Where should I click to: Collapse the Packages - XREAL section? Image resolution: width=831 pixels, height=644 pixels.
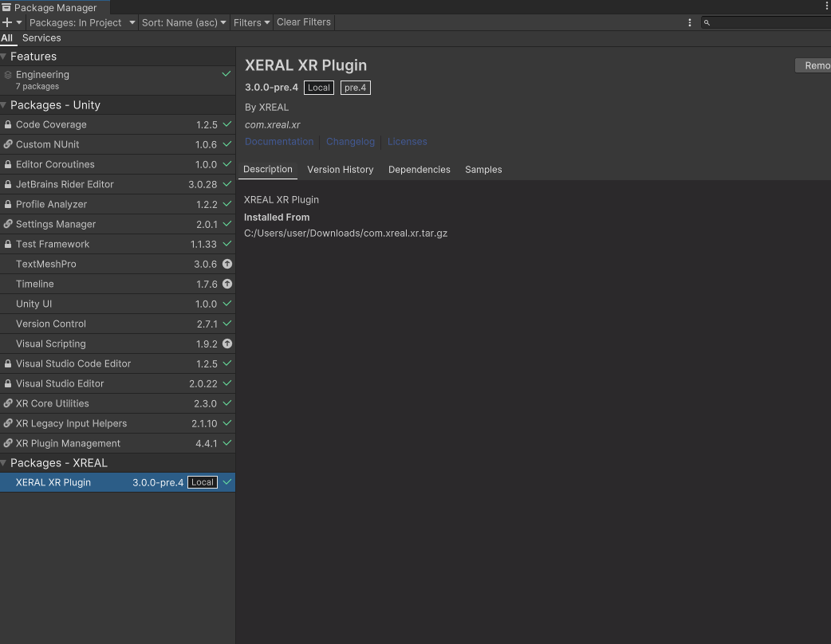(3, 463)
